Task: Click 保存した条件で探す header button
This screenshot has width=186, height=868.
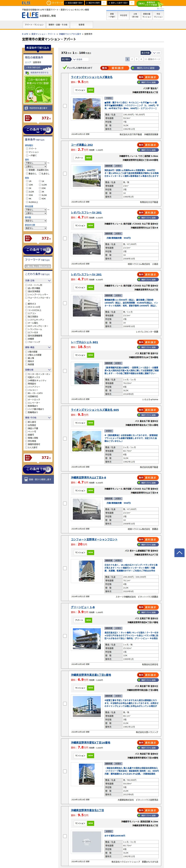Action: click(118, 3)
